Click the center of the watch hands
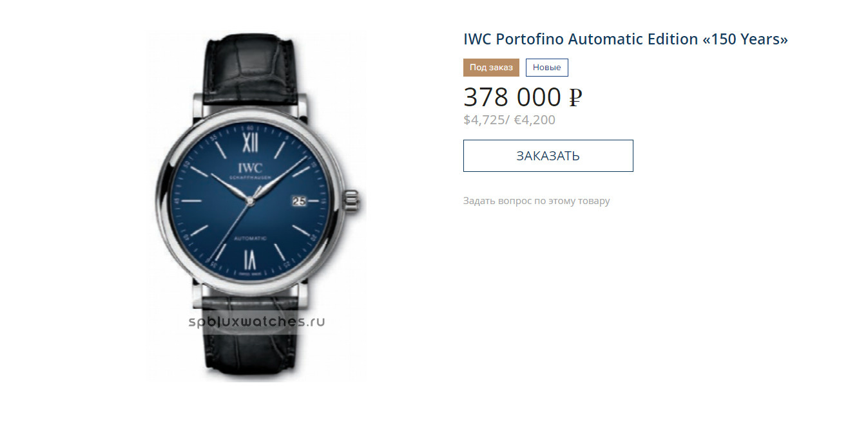Viewport: 868px width, 430px height. point(250,201)
